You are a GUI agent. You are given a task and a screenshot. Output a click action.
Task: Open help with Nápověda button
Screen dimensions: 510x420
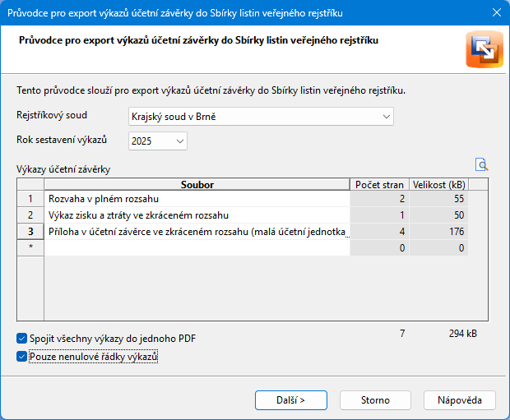coord(459,400)
